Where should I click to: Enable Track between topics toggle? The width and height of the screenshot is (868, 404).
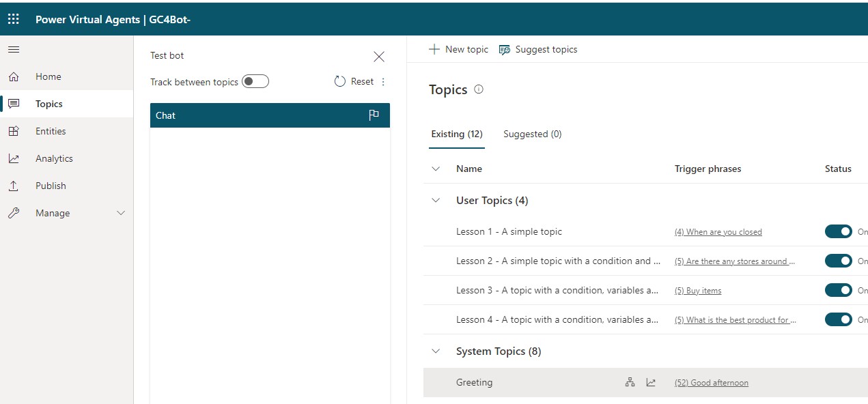tap(255, 82)
